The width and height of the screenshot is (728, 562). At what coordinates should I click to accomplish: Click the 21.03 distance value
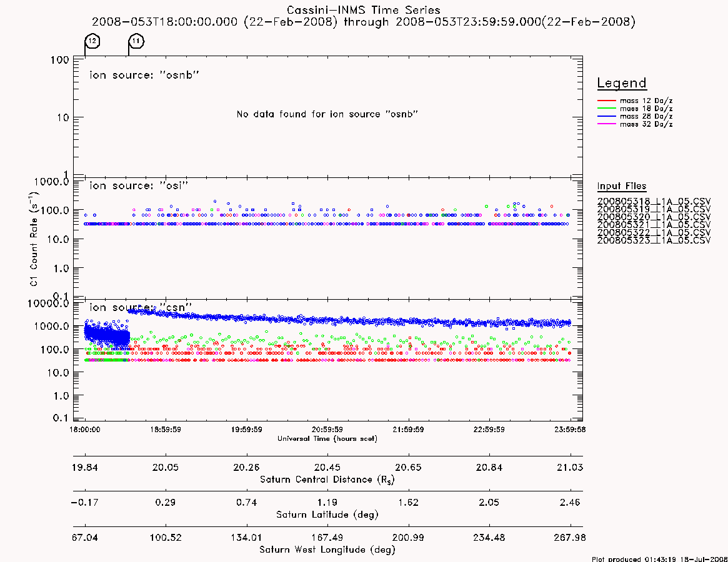pyautogui.click(x=570, y=467)
